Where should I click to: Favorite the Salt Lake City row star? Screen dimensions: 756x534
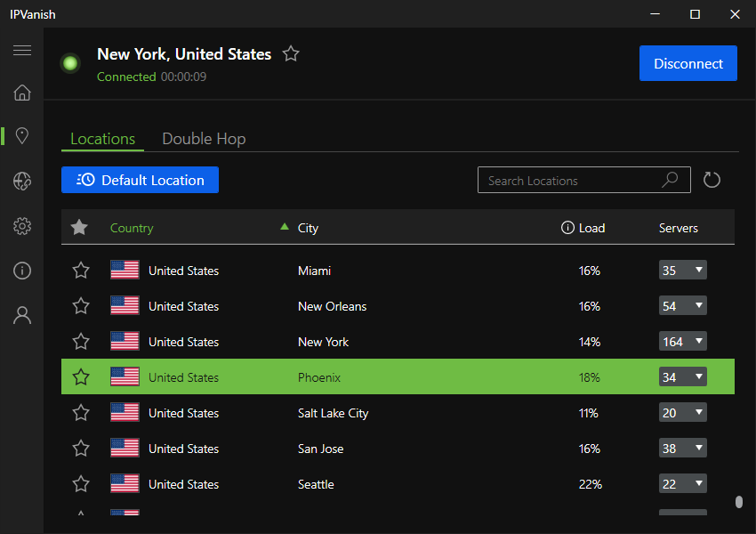pos(81,412)
